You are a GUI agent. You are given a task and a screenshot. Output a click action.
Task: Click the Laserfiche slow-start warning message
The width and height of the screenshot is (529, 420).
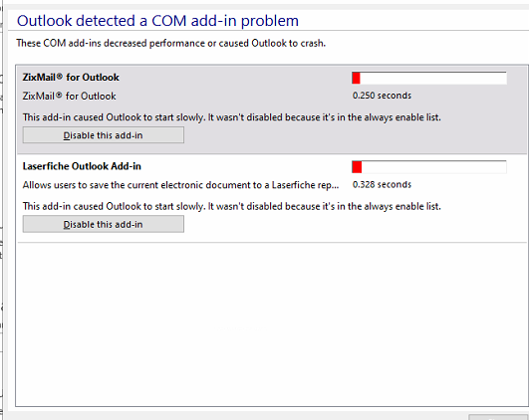pos(232,206)
